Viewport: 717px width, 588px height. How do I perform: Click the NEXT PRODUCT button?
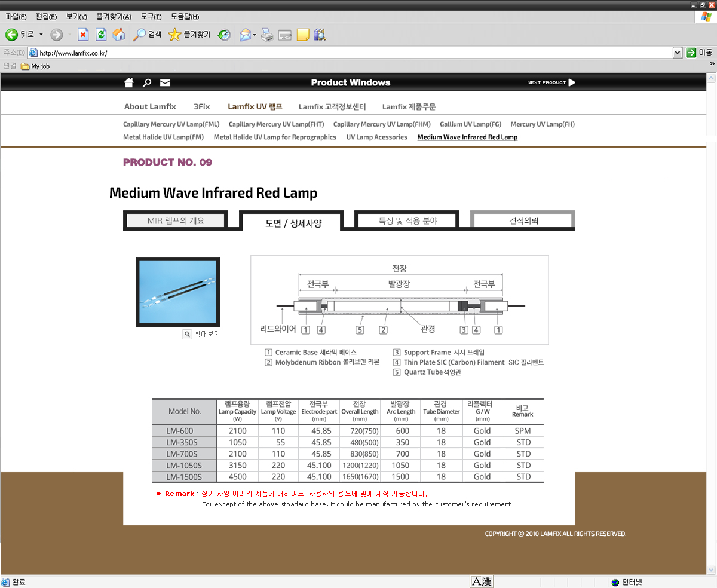pos(551,82)
